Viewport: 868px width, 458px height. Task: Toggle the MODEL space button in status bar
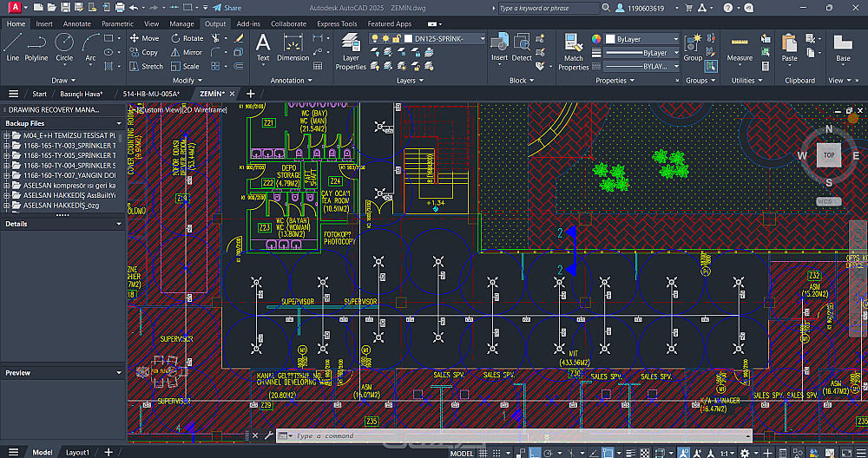pos(462,453)
